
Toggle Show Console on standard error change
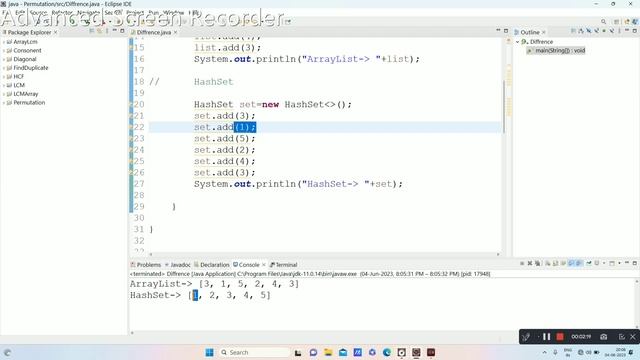578,263
